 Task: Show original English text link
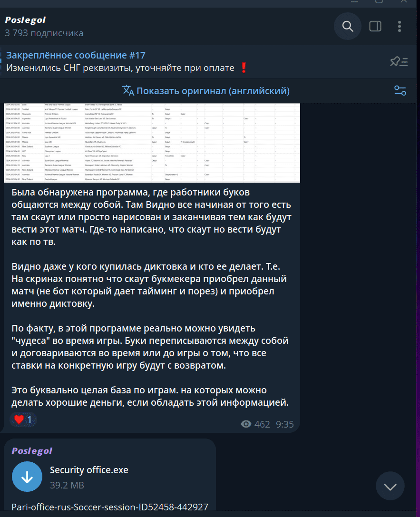click(213, 91)
